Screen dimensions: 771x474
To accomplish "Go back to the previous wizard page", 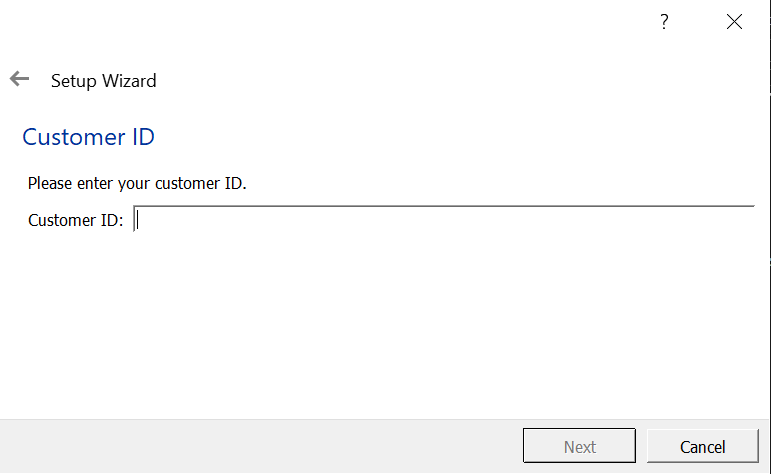I will 20,79.
